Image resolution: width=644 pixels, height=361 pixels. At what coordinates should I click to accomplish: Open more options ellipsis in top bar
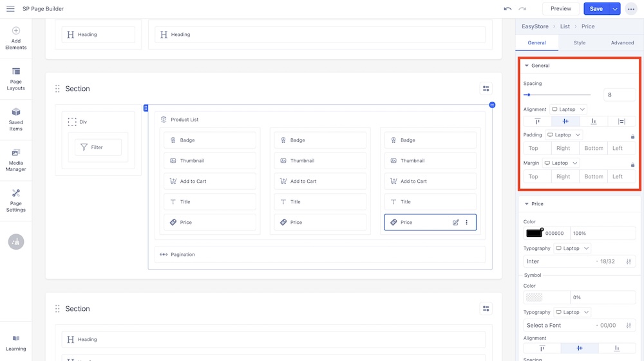point(630,9)
